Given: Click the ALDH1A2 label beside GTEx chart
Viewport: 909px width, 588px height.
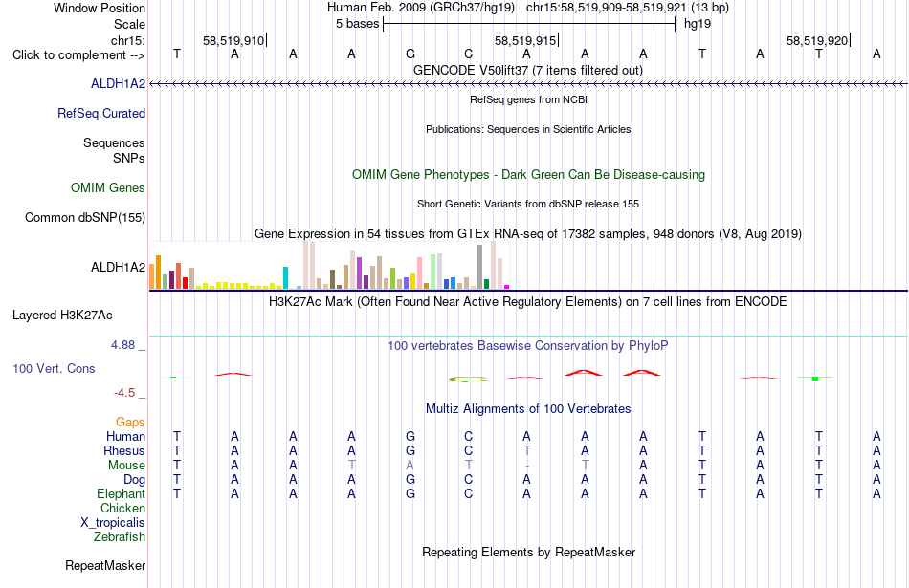Looking at the screenshot, I should click(x=119, y=267).
